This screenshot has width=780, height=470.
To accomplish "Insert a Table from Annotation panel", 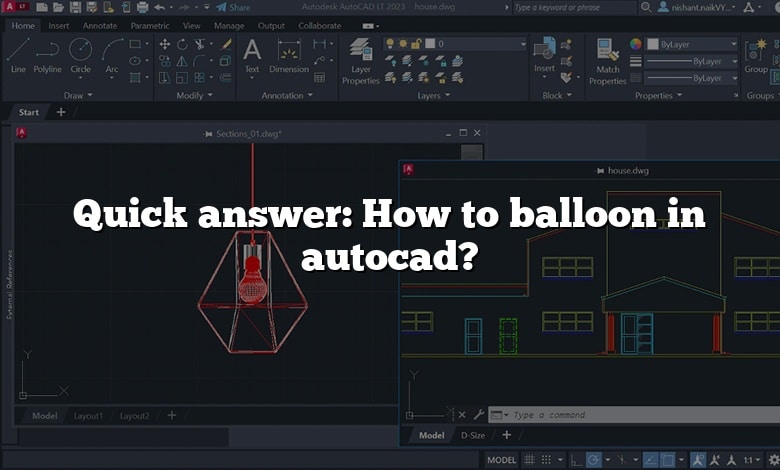I will [x=319, y=77].
